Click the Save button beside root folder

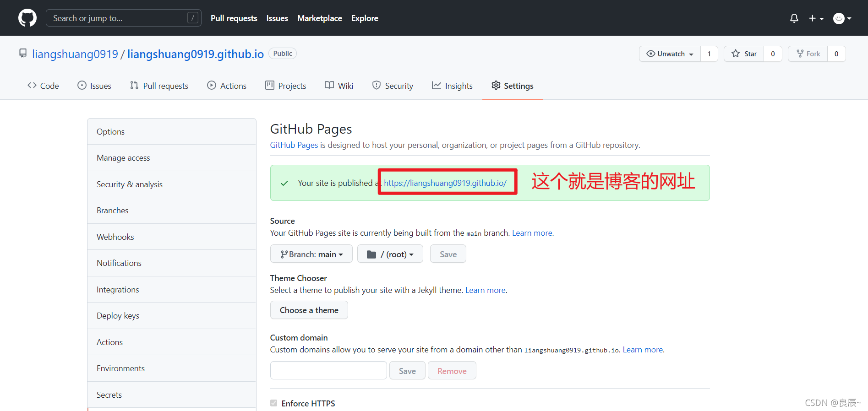tap(448, 254)
